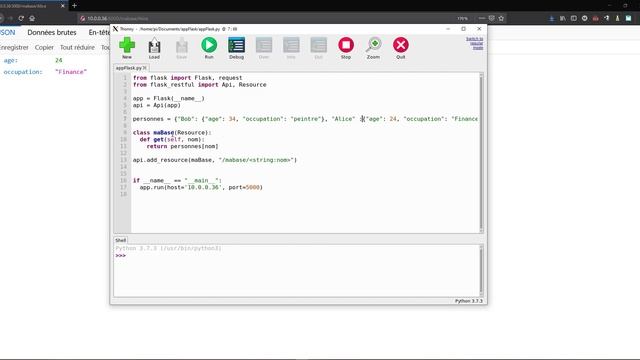640x360 pixels.
Task: Click the "Finance" occupation value
Action: click(x=71, y=72)
